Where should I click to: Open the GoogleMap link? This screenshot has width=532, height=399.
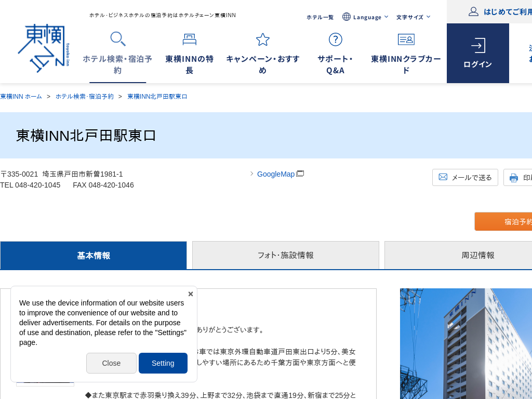(x=276, y=174)
